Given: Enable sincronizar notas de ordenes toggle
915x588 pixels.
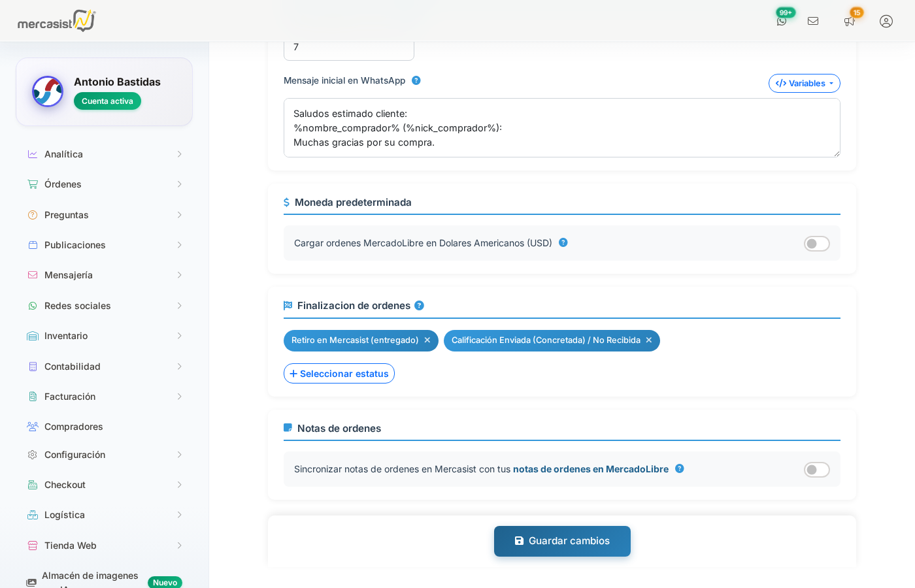Looking at the screenshot, I should [x=816, y=469].
